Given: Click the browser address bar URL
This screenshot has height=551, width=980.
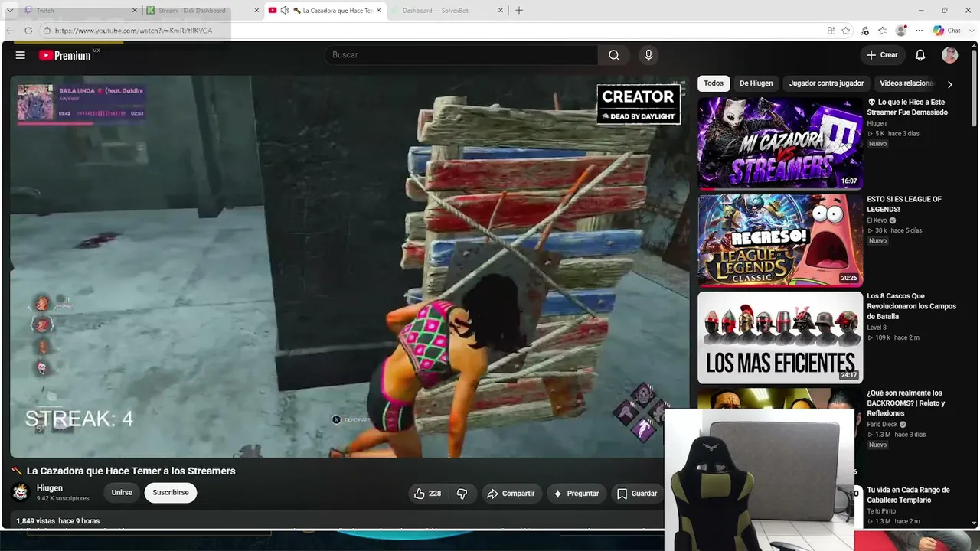Looking at the screenshot, I should click(133, 31).
